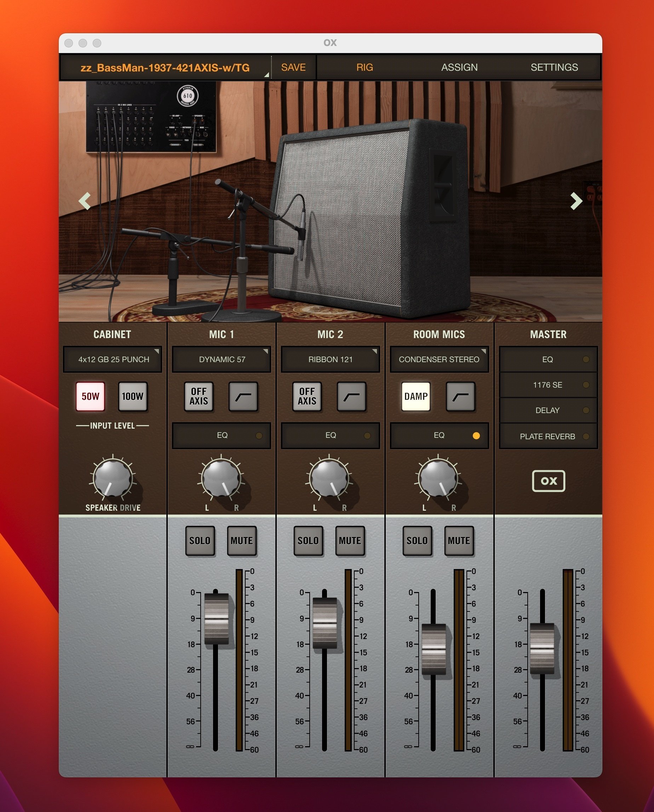
Task: Open the Dynamic 57 mic dropdown
Action: click(221, 359)
